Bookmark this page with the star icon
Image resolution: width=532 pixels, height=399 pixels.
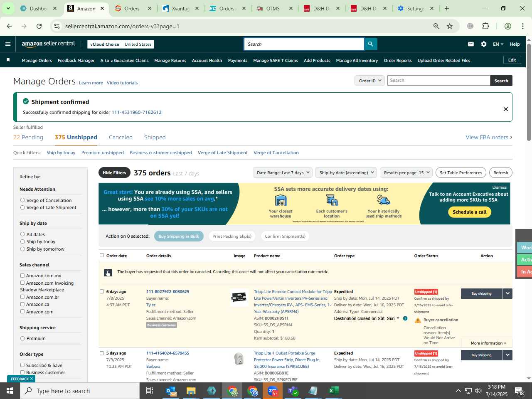click(450, 26)
